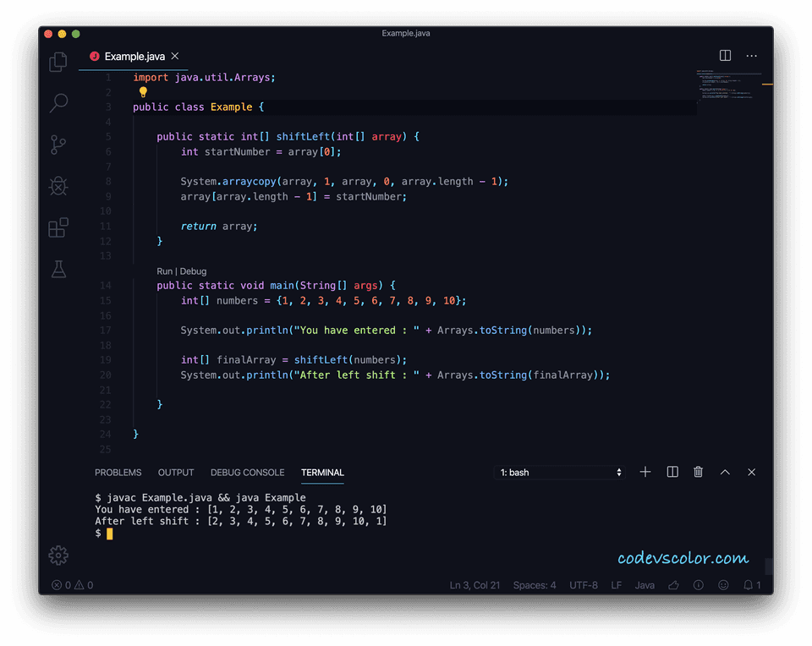Click the Manage gear icon

(x=58, y=556)
